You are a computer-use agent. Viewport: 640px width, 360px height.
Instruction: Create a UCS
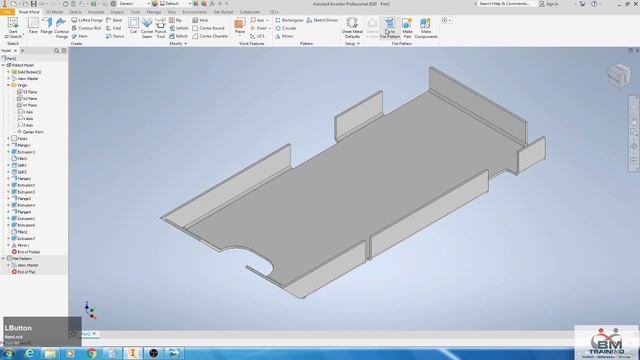click(x=258, y=36)
